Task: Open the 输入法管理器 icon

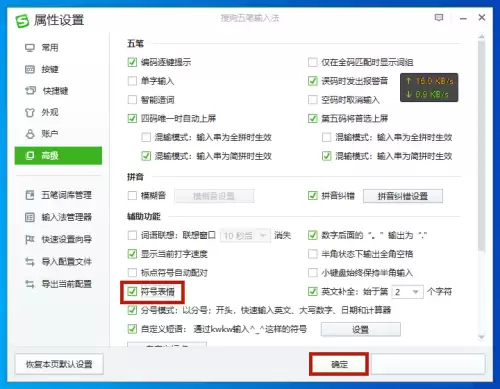Action: tap(30, 217)
